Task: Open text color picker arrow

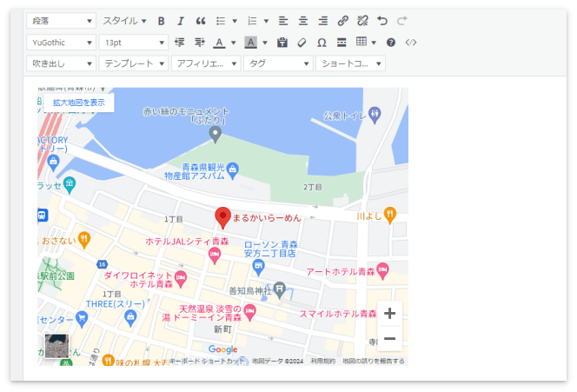Action: 233,43
